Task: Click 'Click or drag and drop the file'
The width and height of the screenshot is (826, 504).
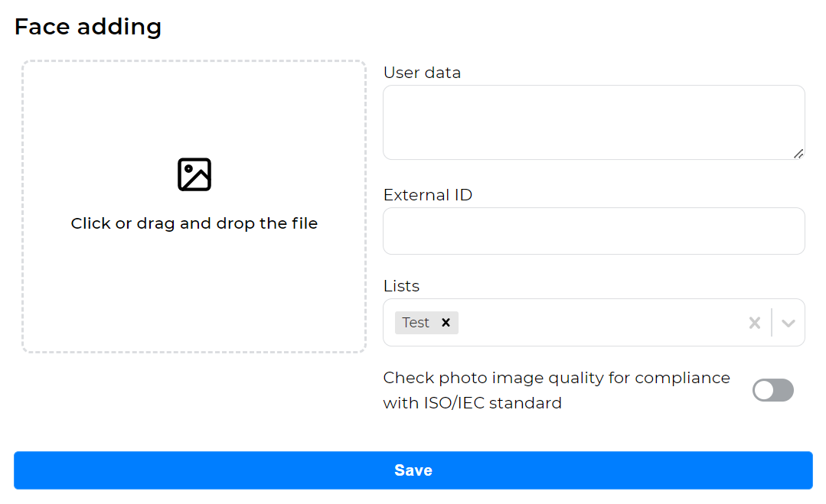Action: tap(194, 223)
